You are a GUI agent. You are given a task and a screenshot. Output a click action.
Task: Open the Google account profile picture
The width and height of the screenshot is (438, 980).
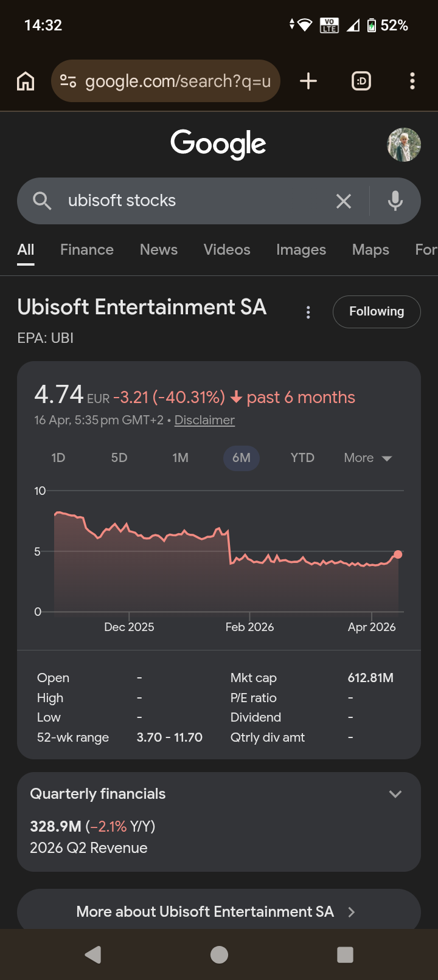coord(404,145)
